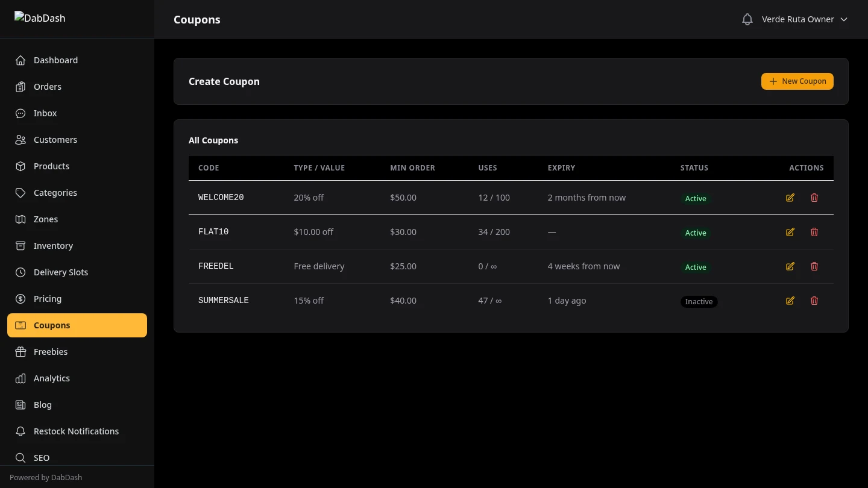Open the CODE column header sorter
Viewport: 868px width, 488px height.
(x=209, y=167)
